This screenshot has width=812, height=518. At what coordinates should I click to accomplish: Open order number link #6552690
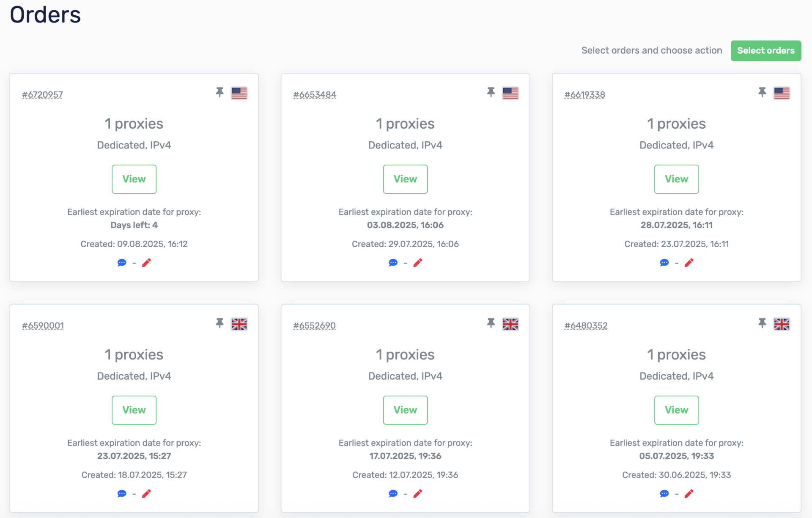click(315, 326)
